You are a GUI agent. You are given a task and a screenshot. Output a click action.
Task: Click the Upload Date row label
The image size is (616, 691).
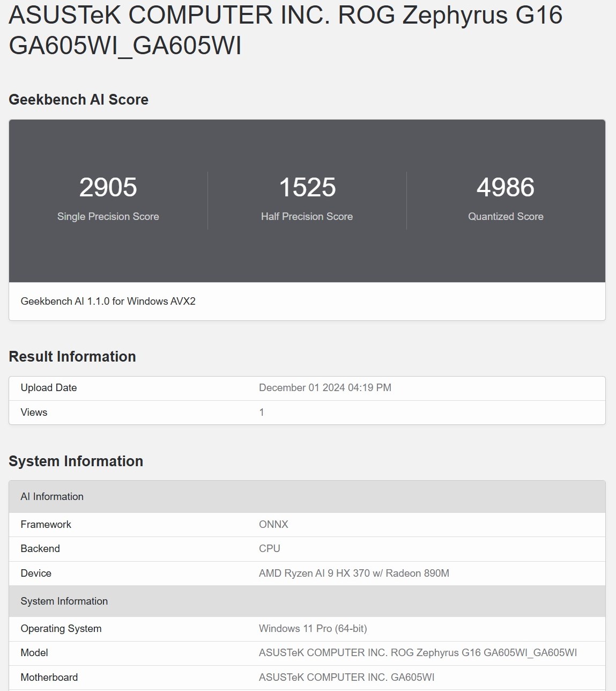point(49,387)
